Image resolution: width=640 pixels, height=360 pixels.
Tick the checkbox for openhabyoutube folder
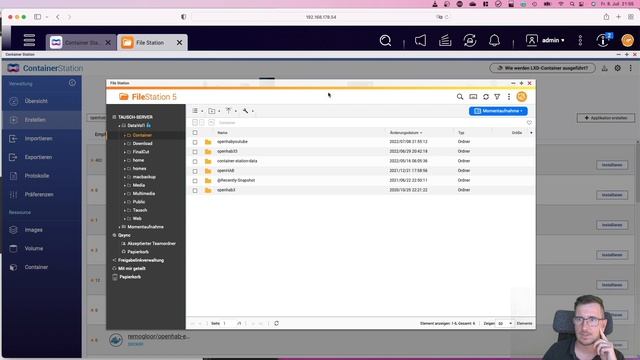coord(195,142)
